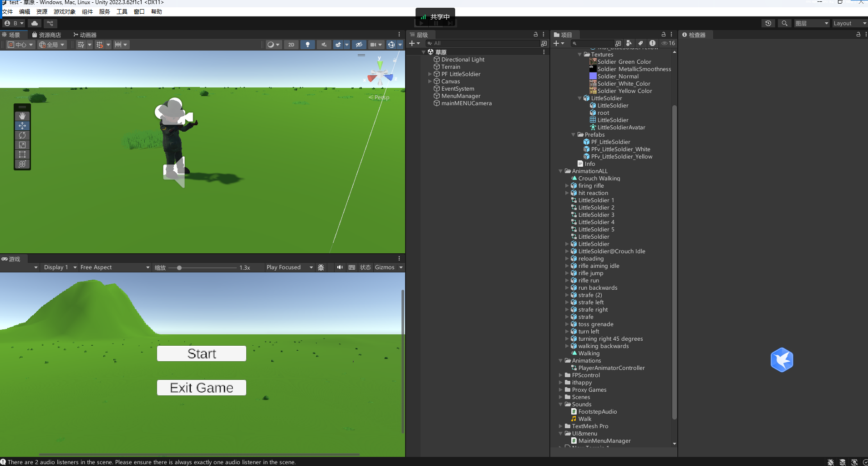Viewport: 868px width, 466px height.
Task: Toggle scene audio mute button
Action: (x=324, y=45)
